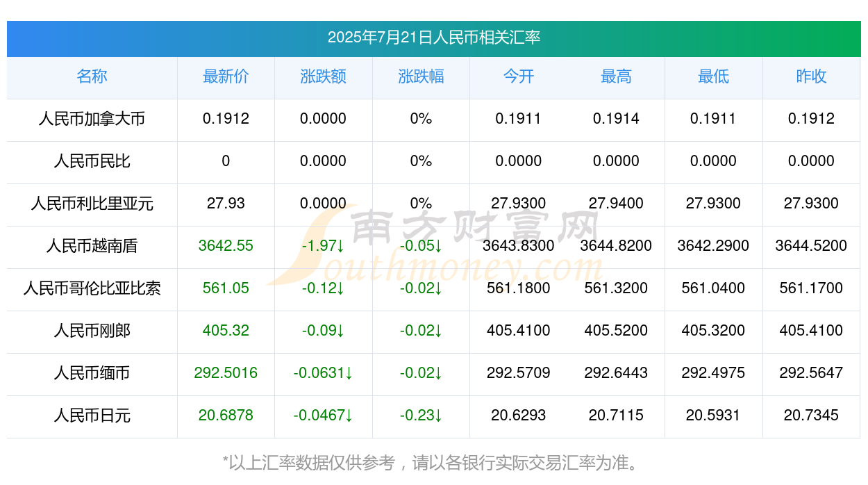
Task: Select 最低 value '292.4975'
Action: tap(713, 373)
